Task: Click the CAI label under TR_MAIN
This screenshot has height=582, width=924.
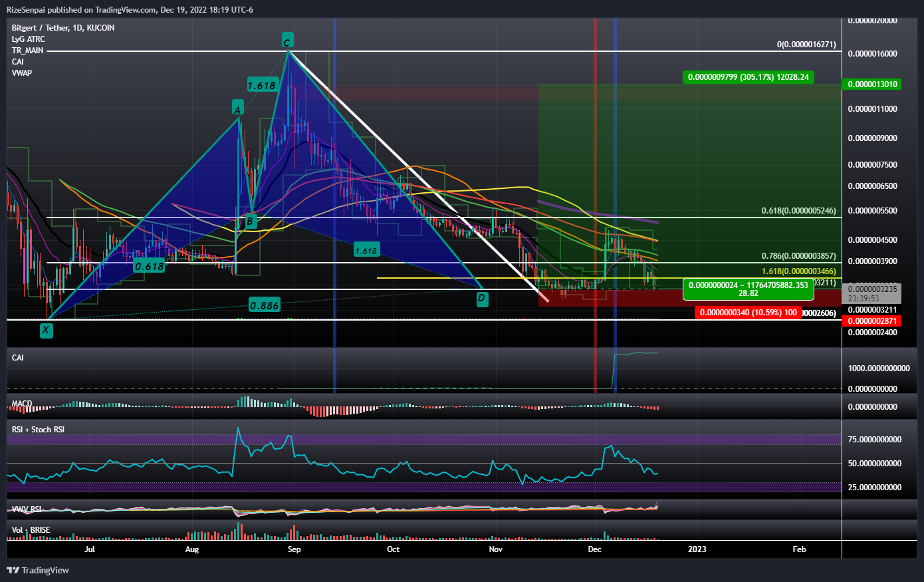Action: (17, 62)
